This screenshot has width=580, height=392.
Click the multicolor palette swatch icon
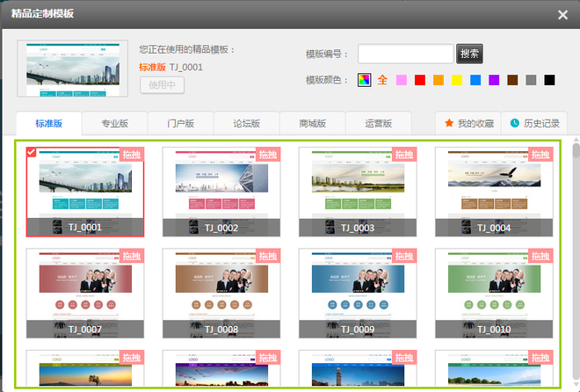click(x=364, y=80)
